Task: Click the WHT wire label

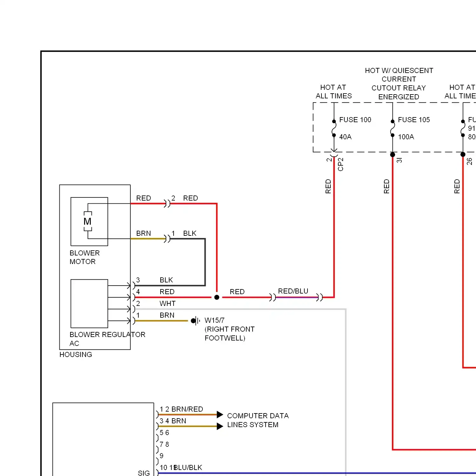Action: tap(168, 303)
